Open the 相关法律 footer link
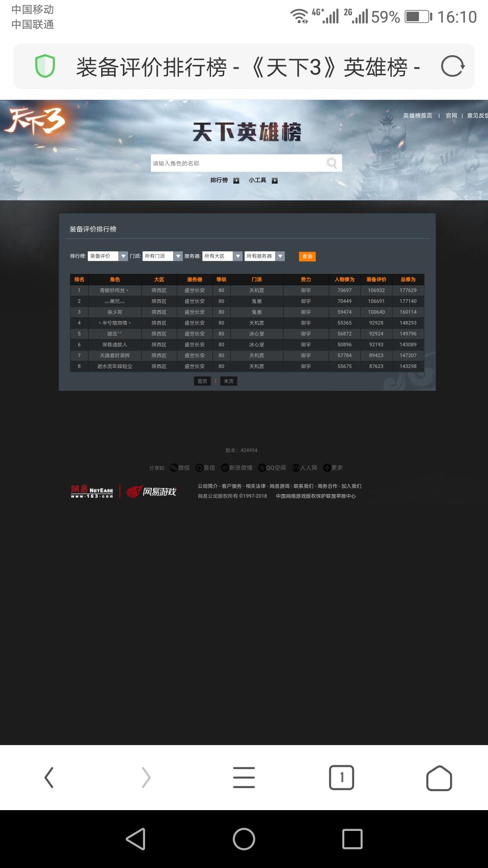Image resolution: width=488 pixels, height=868 pixels. [x=256, y=486]
